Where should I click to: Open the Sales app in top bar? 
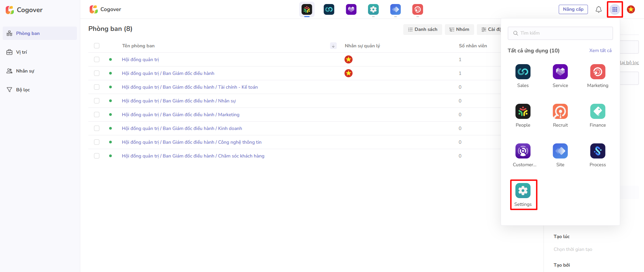point(329,9)
